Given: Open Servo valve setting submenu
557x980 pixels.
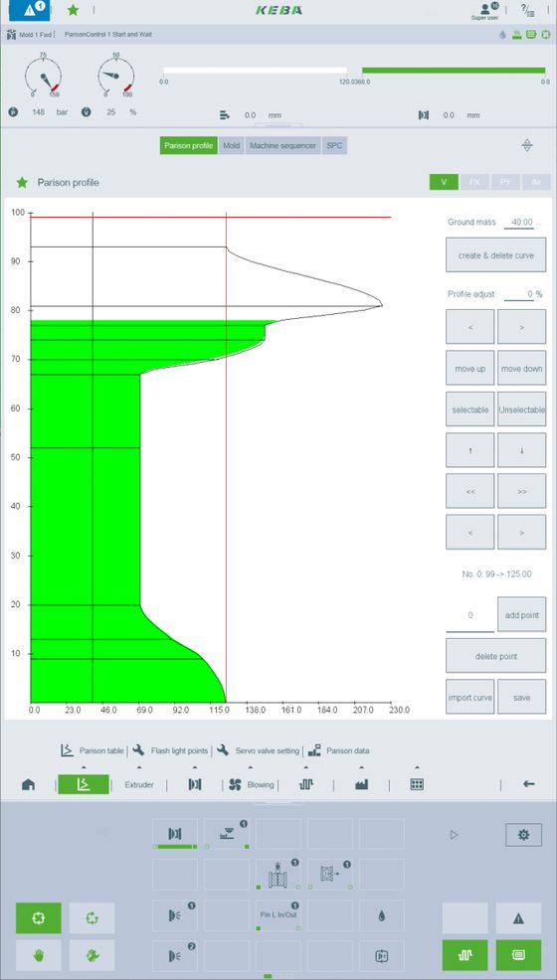Looking at the screenshot, I should coord(259,750).
